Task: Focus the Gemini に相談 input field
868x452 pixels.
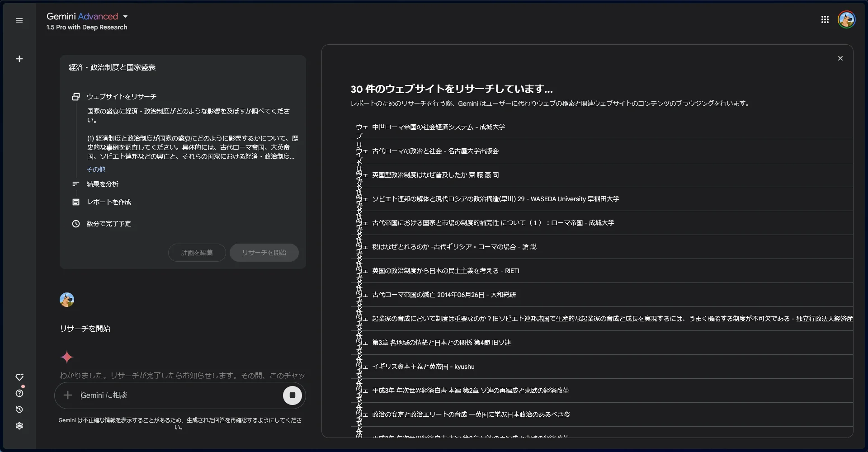Action: point(179,395)
